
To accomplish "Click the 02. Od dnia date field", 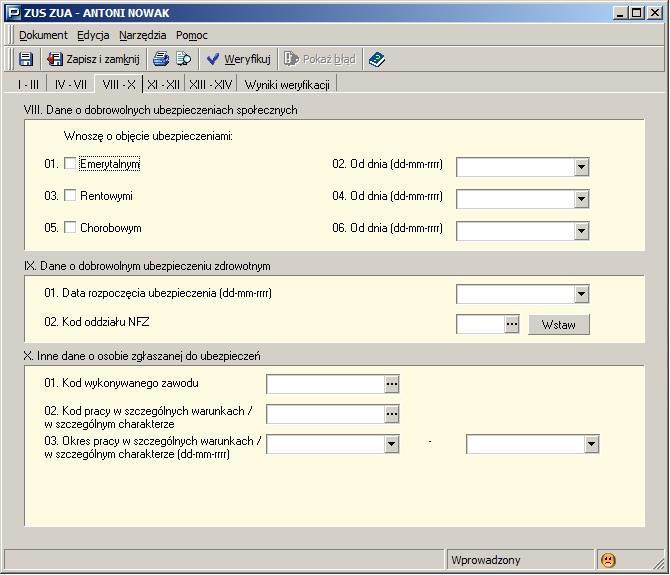I will (515, 167).
